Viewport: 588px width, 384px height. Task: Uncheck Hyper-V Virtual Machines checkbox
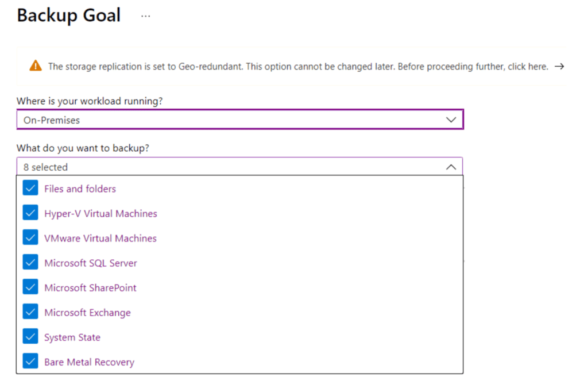point(30,213)
